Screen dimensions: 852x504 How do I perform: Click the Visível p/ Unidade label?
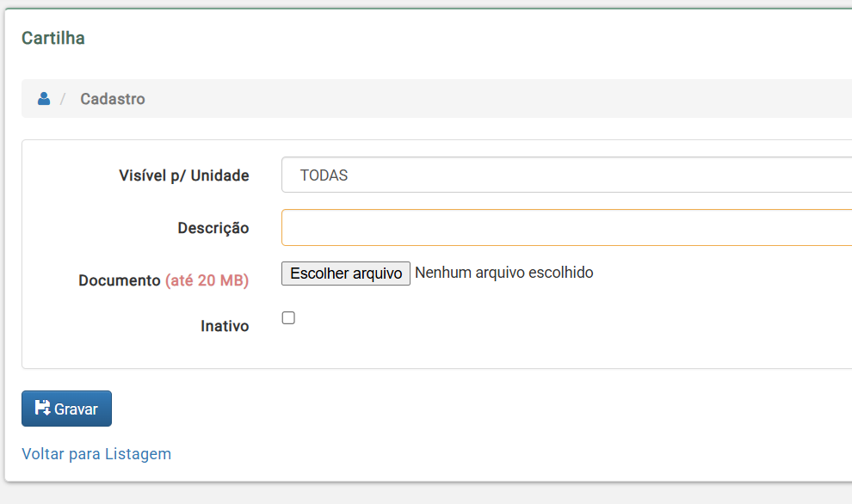coord(183,175)
